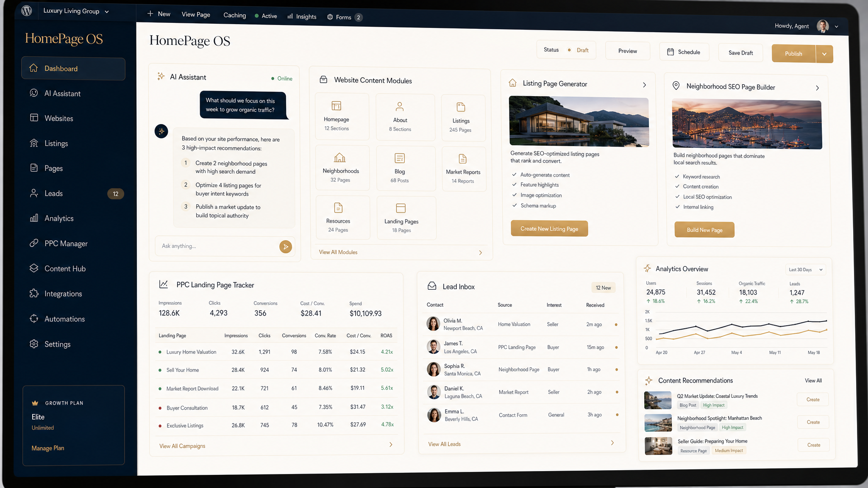Image resolution: width=868 pixels, height=488 pixels.
Task: Click the PPC Manager link icon
Action: pos(34,243)
